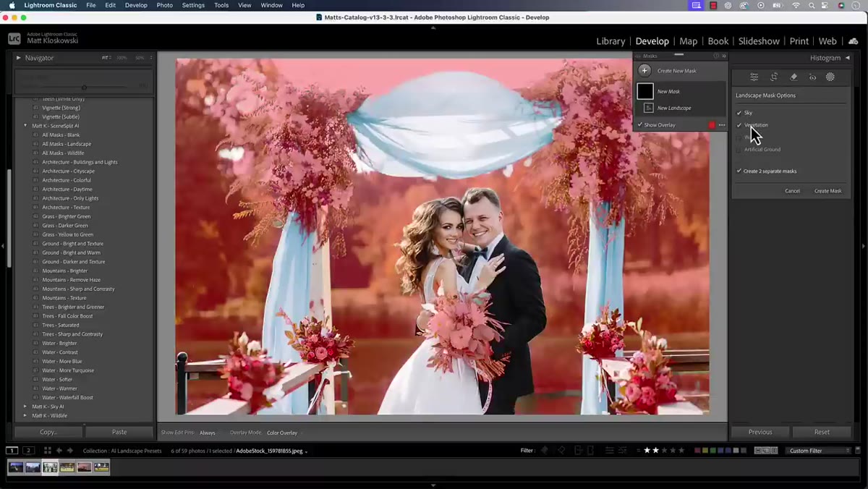Uncheck the Vegetation mask option

[739, 125]
